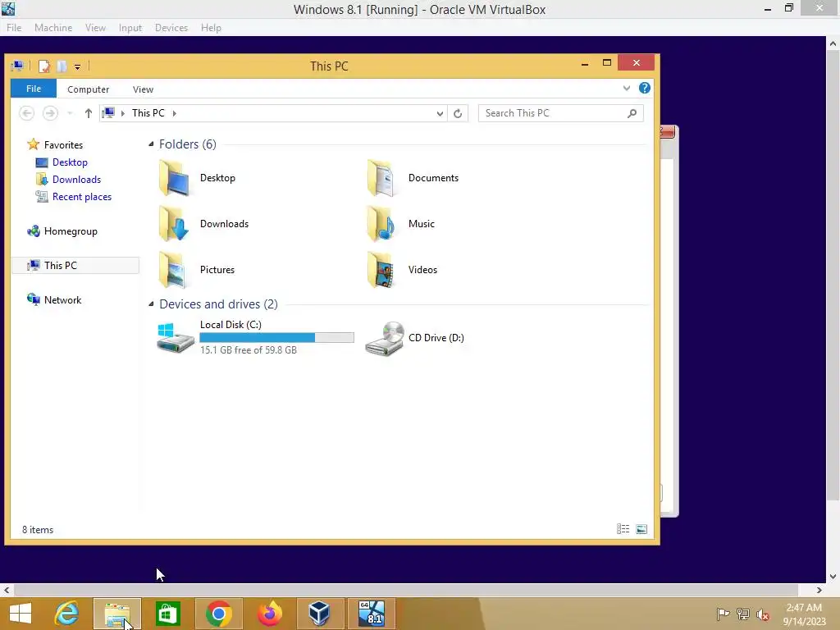Open Windows Store from taskbar
Viewport: 840px width, 630px height.
pyautogui.click(x=167, y=614)
